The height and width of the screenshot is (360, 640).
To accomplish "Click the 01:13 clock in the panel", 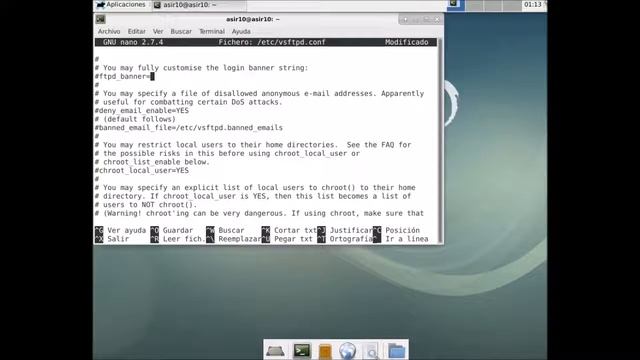I will pyautogui.click(x=533, y=4).
